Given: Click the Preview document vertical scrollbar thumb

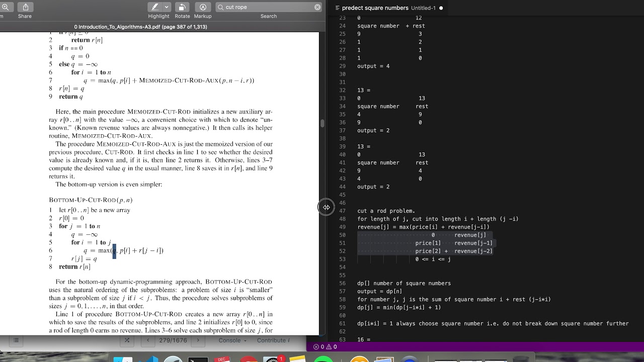Looking at the screenshot, I should [322, 123].
